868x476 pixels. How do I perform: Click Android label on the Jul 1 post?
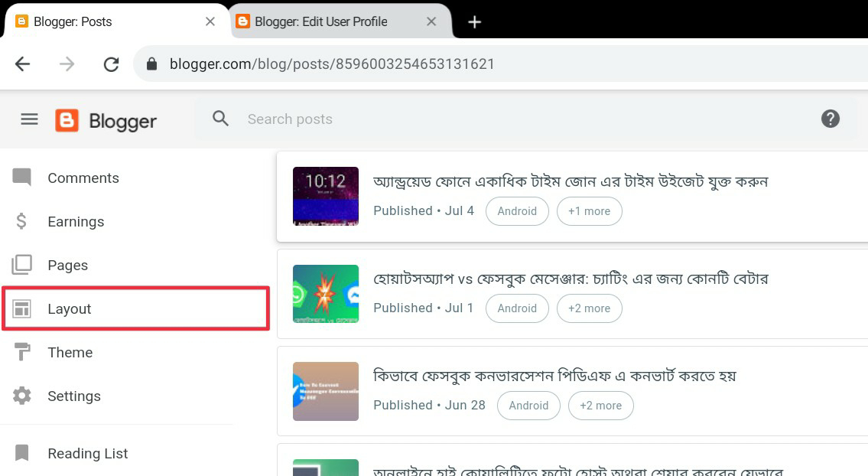tap(517, 308)
